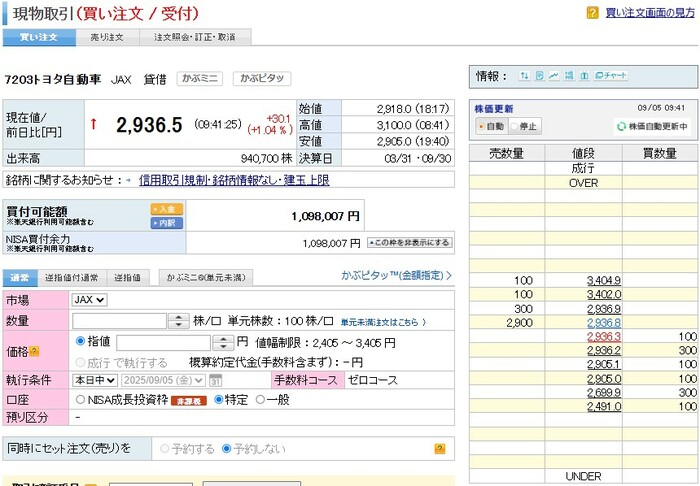Switch to the 売り注文 tab

[107, 37]
